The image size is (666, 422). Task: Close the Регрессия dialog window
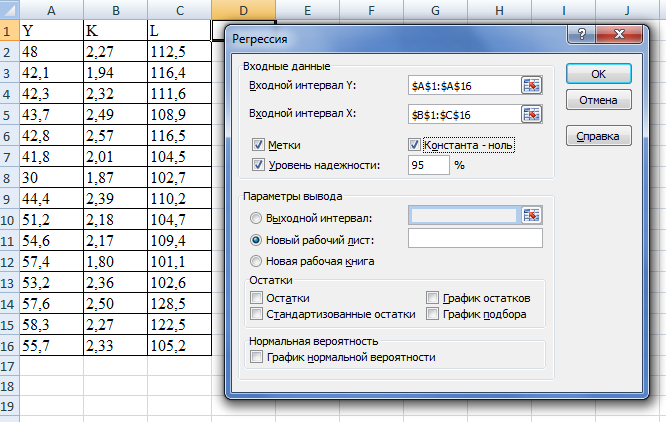point(621,34)
